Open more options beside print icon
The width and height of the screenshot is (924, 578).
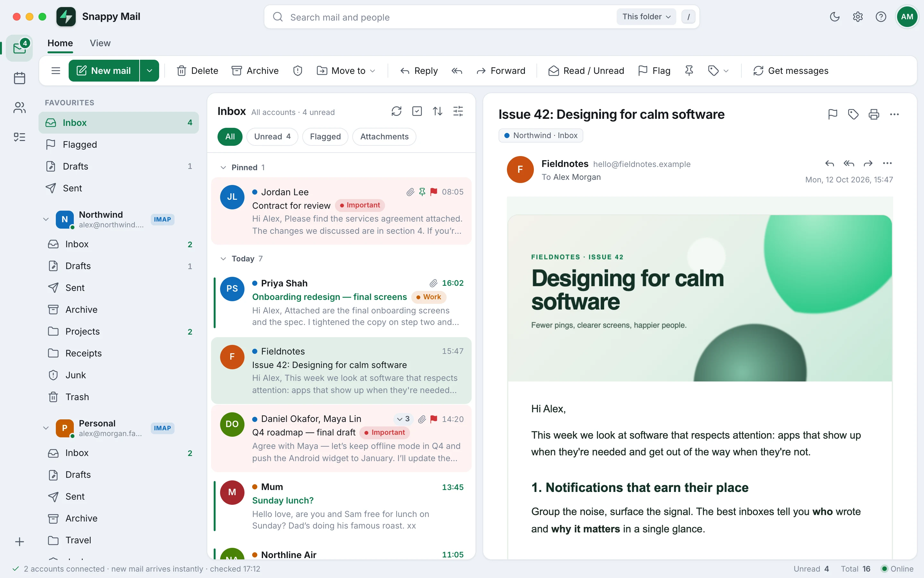[894, 114]
